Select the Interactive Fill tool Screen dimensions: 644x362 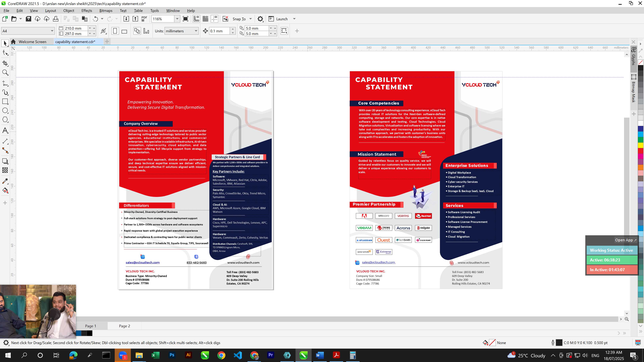pos(5,190)
